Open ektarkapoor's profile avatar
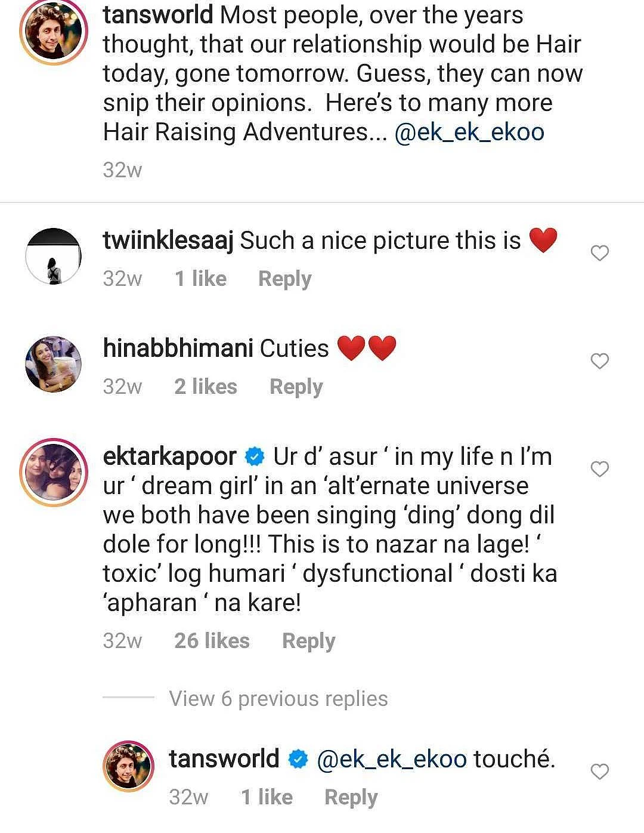 point(53,472)
